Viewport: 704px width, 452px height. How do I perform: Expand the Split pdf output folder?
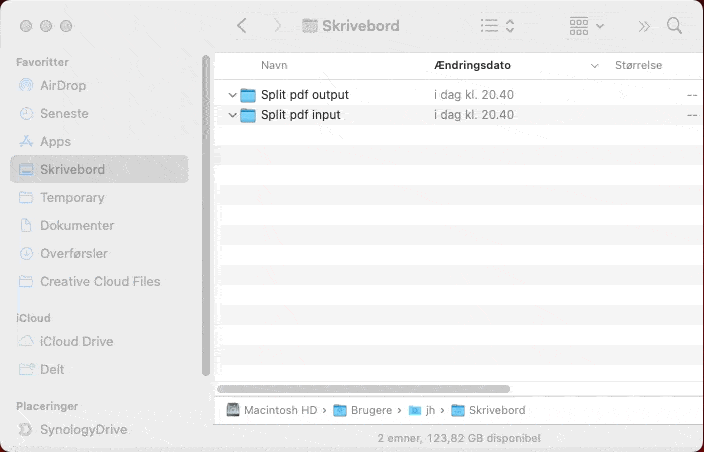point(232,95)
